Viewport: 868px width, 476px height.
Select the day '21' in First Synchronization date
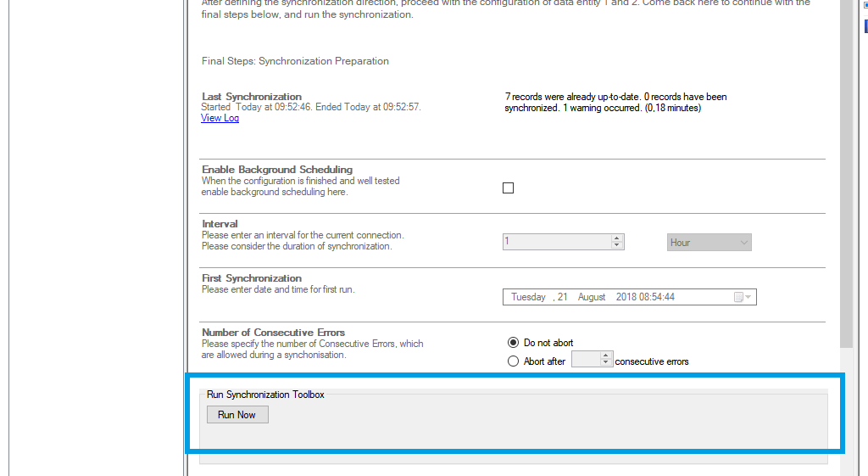[563, 297]
